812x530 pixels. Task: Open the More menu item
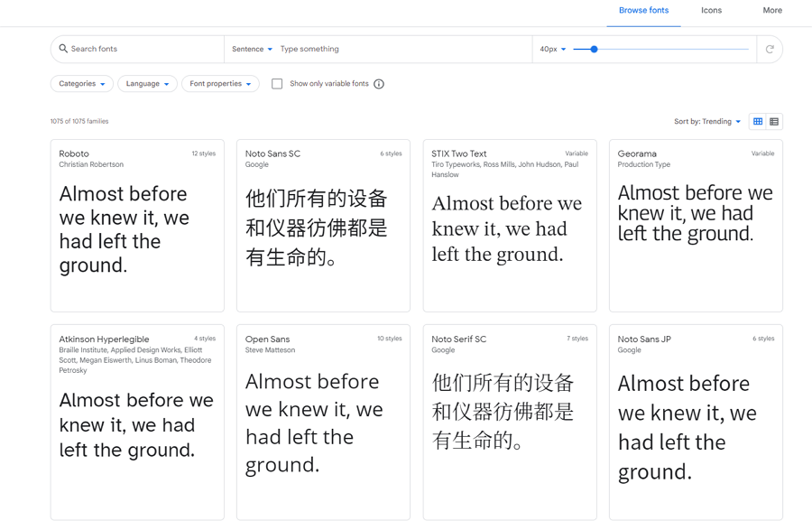click(x=771, y=11)
